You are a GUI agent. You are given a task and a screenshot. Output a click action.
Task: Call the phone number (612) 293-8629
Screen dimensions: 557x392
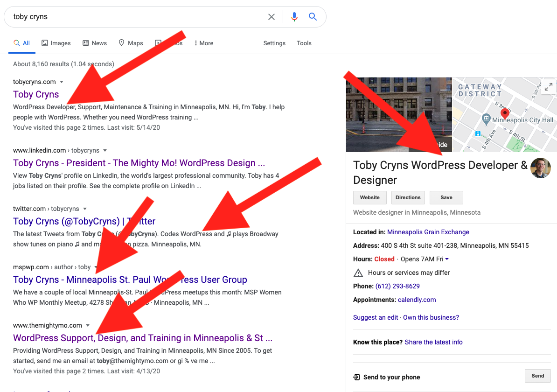pos(397,286)
